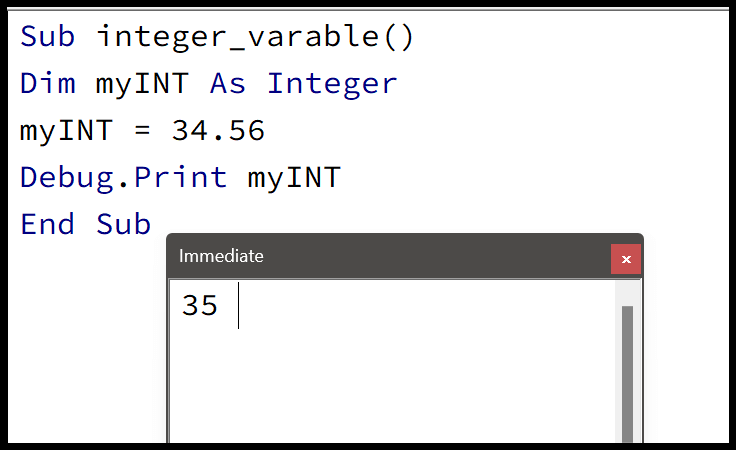This screenshot has width=736, height=450.
Task: Click myINT after Debug.Print
Action: pos(294,178)
